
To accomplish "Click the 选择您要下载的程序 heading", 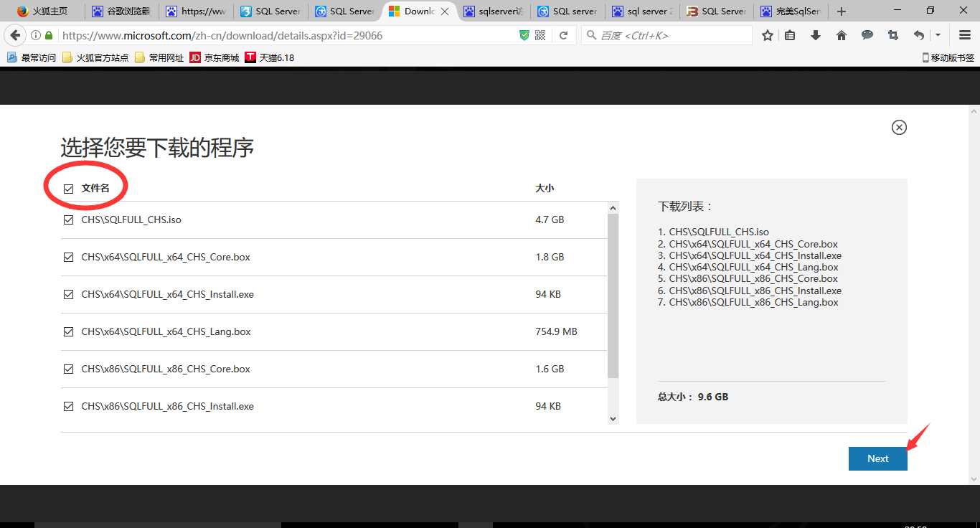I will tap(157, 148).
